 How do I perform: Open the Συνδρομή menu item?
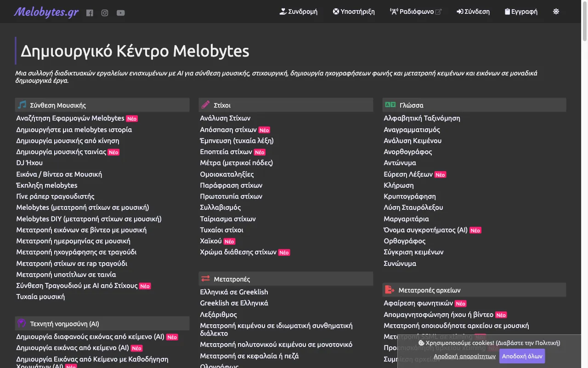click(x=299, y=11)
